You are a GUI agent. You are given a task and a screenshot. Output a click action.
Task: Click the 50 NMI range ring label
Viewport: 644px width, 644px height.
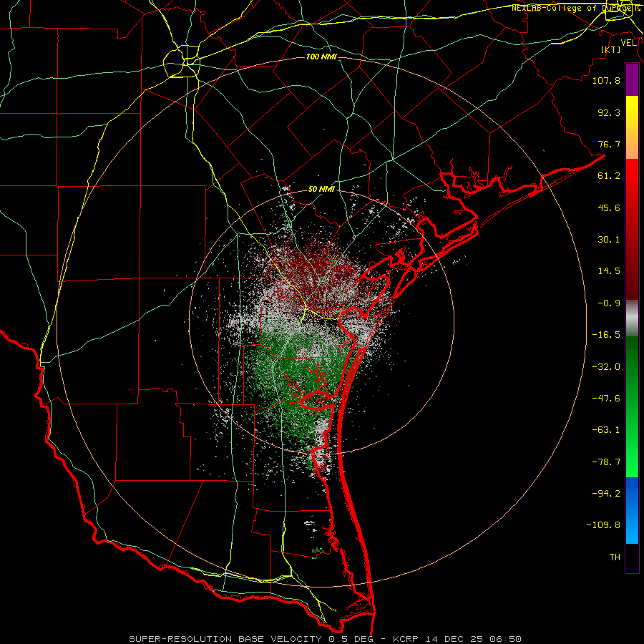[321, 190]
